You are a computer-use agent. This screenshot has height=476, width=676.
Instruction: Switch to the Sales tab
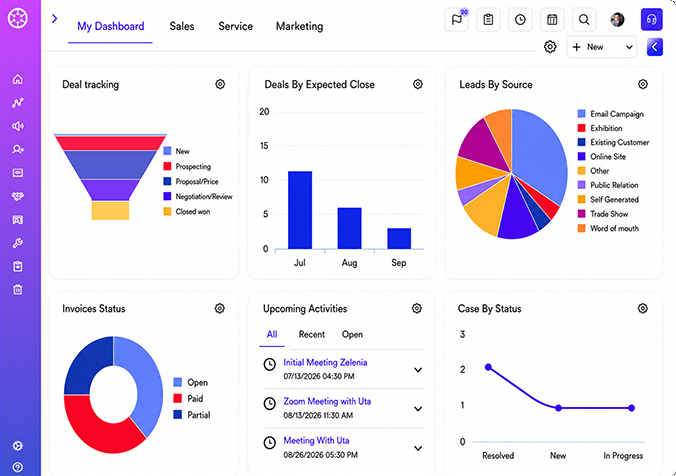coord(182,26)
